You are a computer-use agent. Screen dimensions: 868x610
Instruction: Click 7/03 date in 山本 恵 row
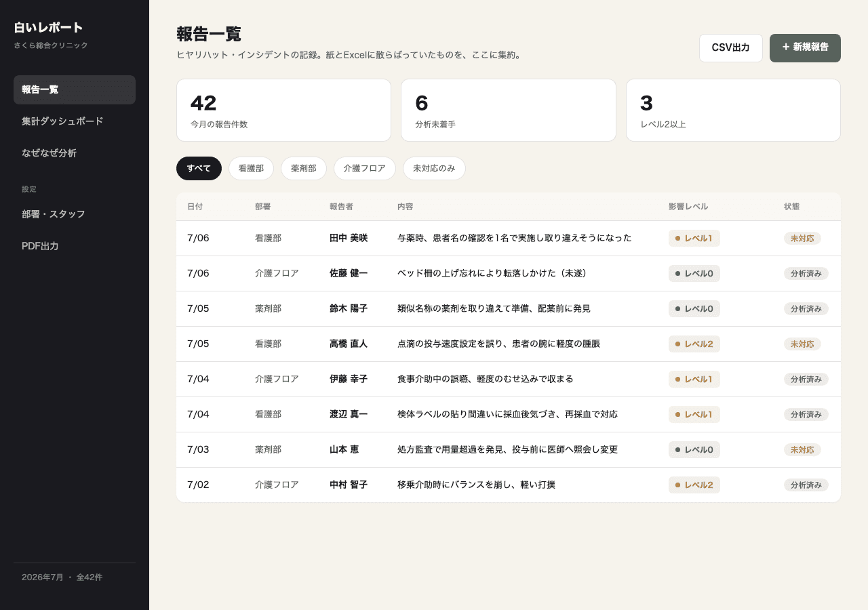pyautogui.click(x=198, y=449)
